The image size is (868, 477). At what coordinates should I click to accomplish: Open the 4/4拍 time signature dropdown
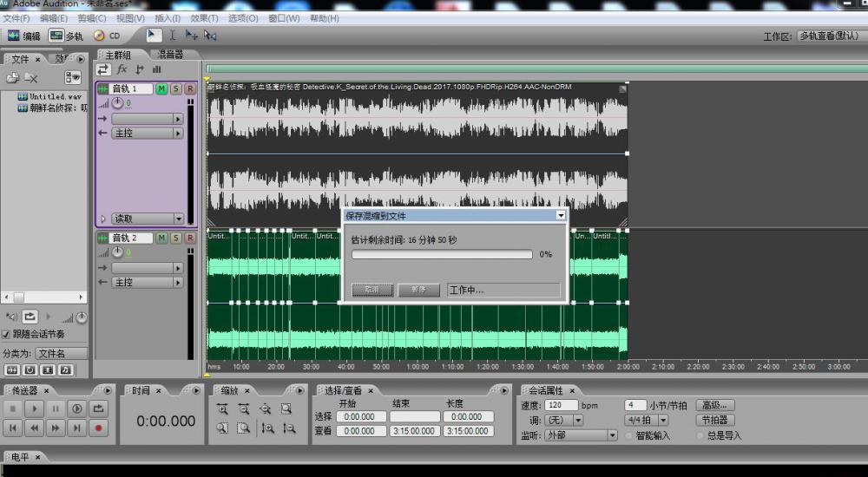click(x=646, y=421)
